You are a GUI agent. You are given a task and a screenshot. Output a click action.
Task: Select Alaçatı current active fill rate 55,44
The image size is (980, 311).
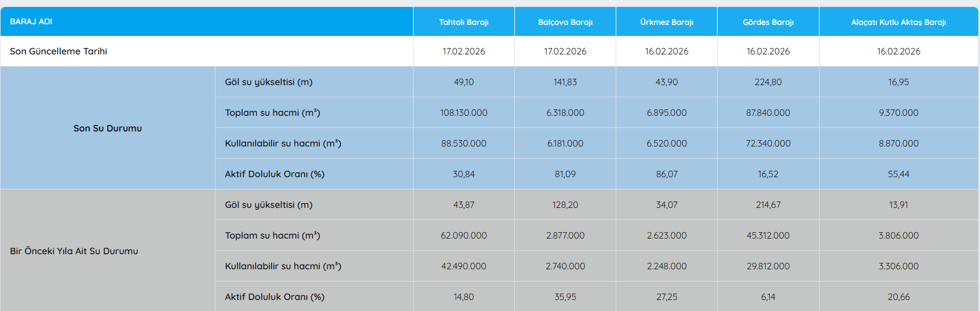[x=898, y=174]
